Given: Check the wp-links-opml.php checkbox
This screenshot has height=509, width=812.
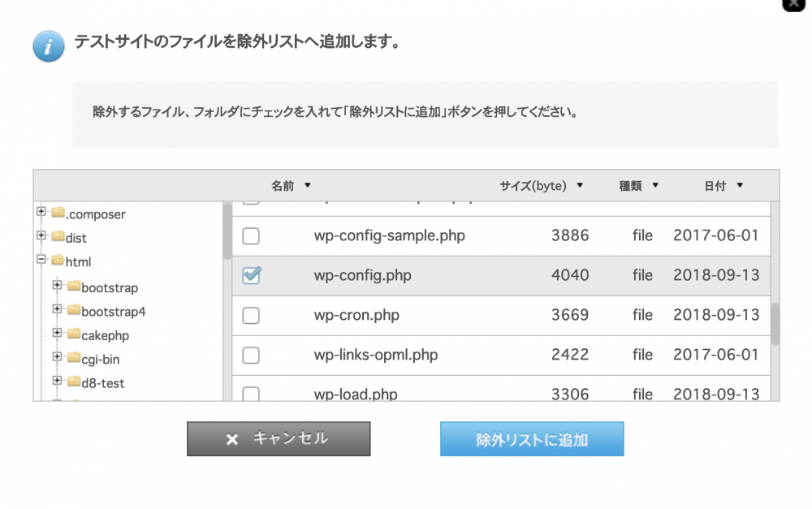Looking at the screenshot, I should [251, 355].
